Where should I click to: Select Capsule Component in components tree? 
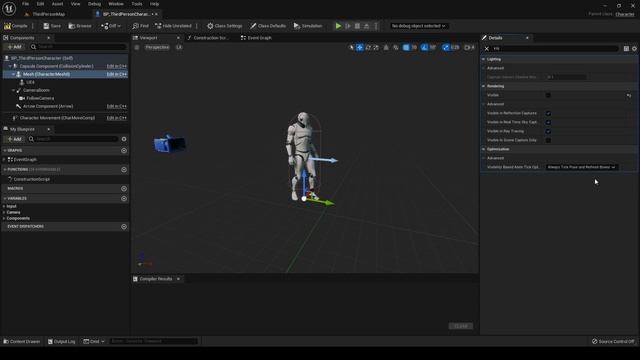point(56,66)
